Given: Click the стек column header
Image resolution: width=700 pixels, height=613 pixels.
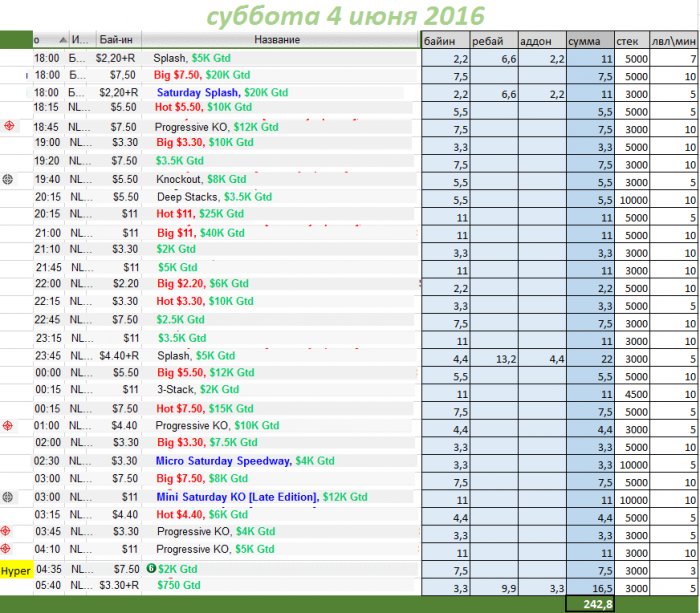Looking at the screenshot, I should coord(632,41).
